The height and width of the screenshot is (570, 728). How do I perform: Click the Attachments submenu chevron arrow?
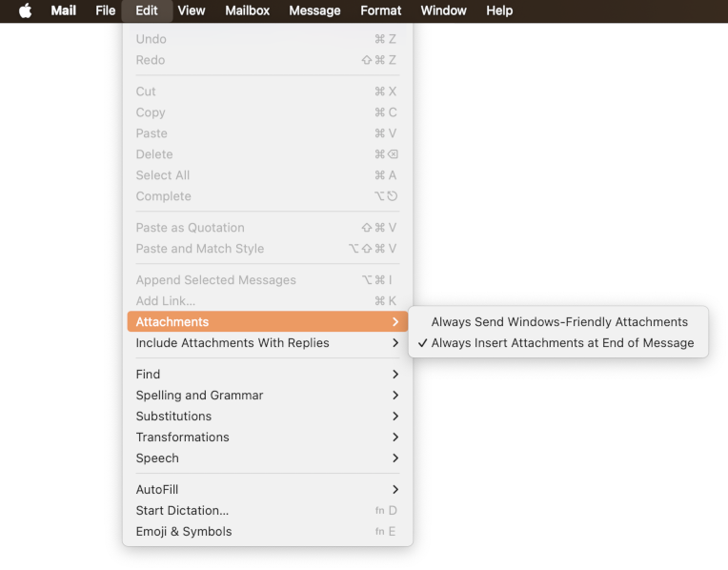coord(395,321)
